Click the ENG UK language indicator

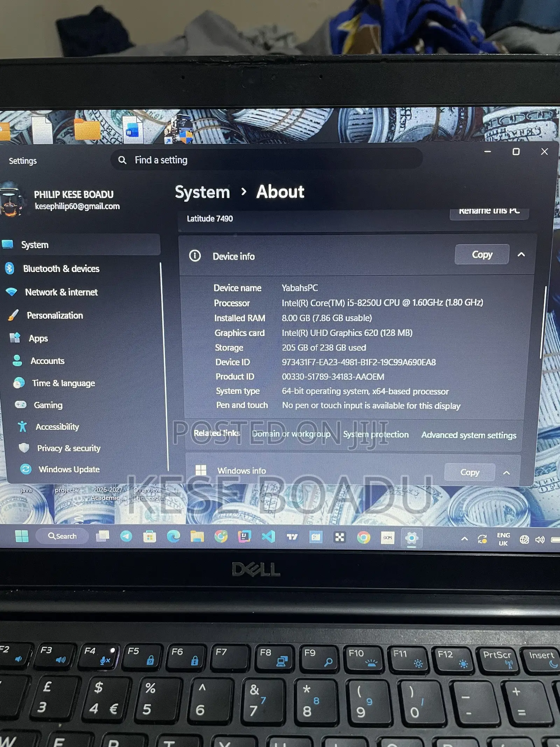point(503,539)
